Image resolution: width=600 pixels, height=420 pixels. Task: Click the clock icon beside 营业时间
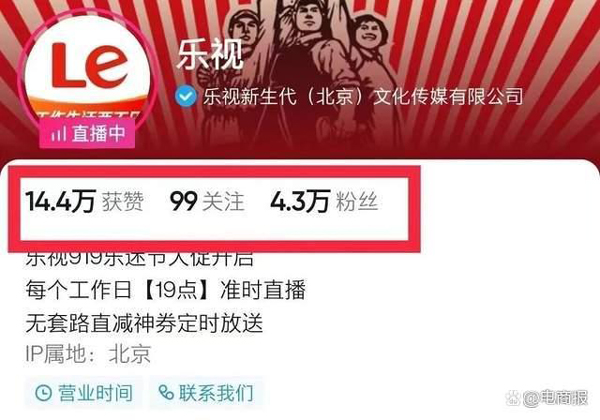(x=44, y=393)
